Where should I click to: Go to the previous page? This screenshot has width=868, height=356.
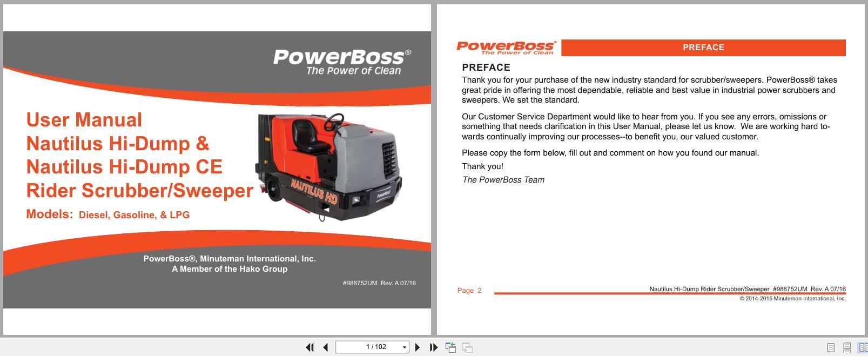[326, 347]
